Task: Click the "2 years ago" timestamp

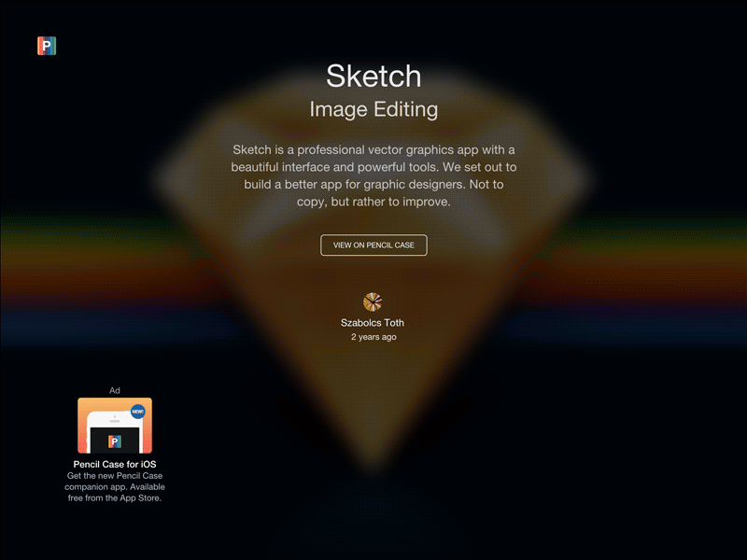Action: [x=373, y=337]
